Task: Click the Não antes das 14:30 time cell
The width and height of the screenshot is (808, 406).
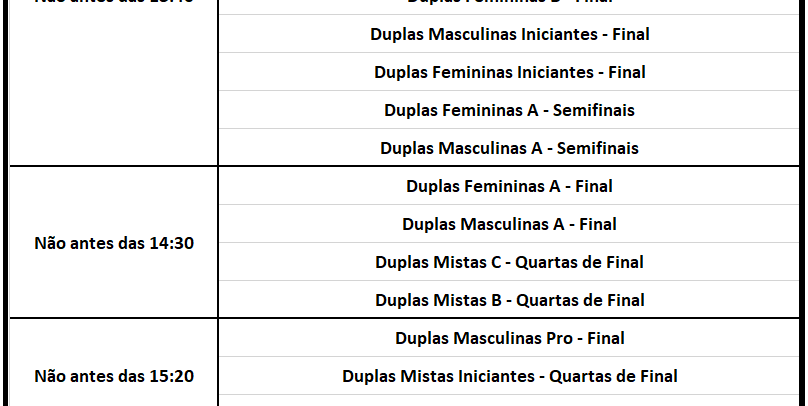Action: point(114,243)
